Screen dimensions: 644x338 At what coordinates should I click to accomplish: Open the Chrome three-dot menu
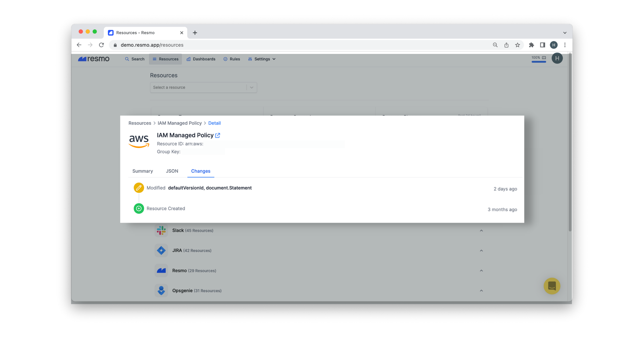click(x=565, y=45)
